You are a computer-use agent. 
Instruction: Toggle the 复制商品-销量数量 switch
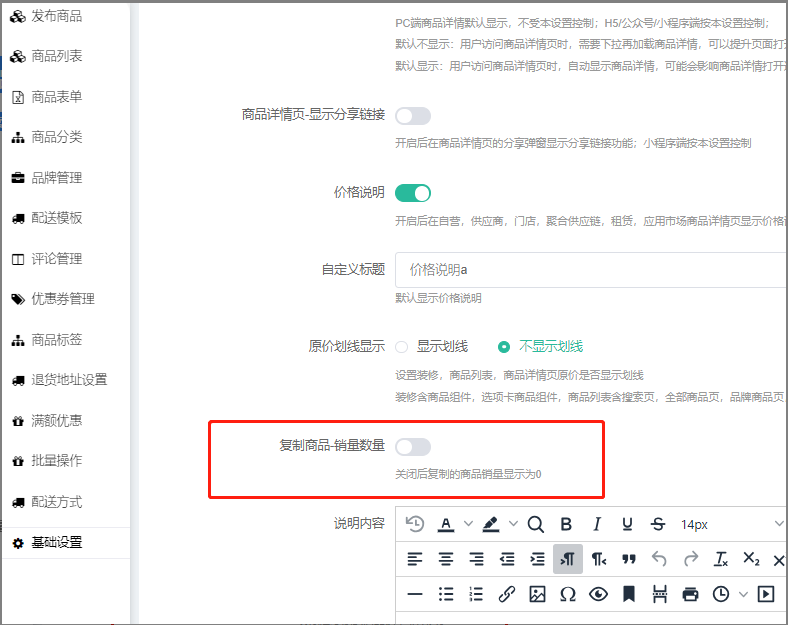[x=413, y=446]
